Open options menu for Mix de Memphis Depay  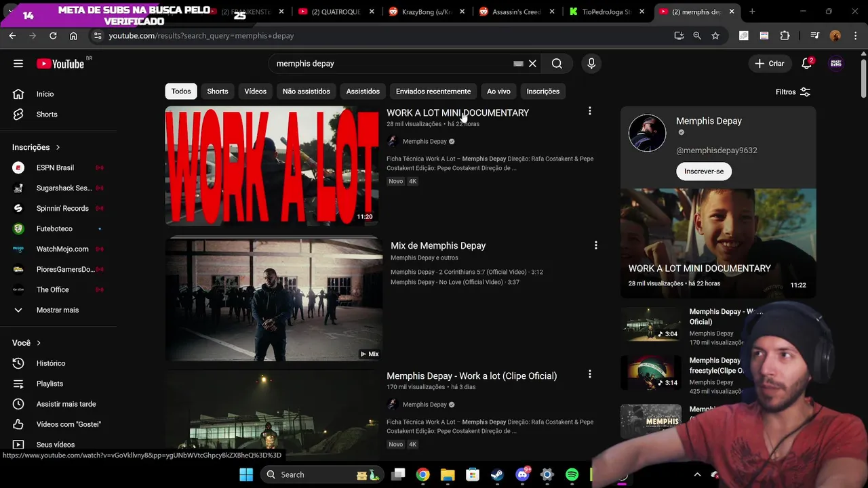pyautogui.click(x=595, y=245)
